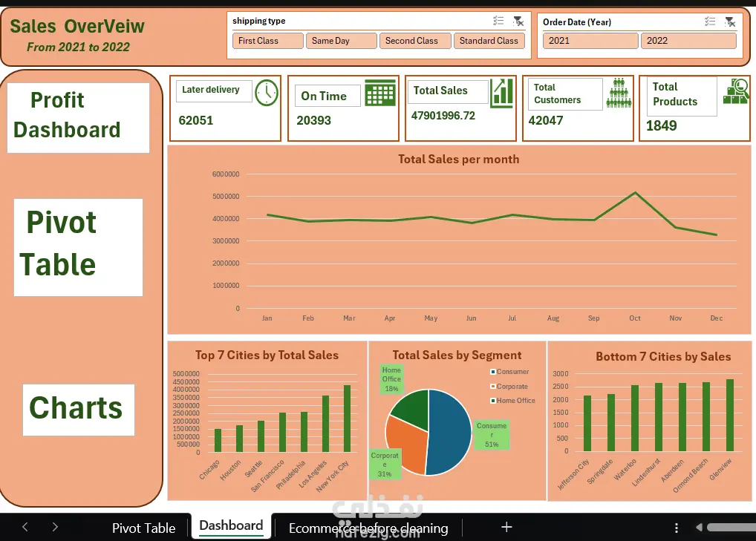Viewport: 756px width, 541px height.
Task: Click the 'Order Date (Year)' slicer header
Action: pos(577,22)
